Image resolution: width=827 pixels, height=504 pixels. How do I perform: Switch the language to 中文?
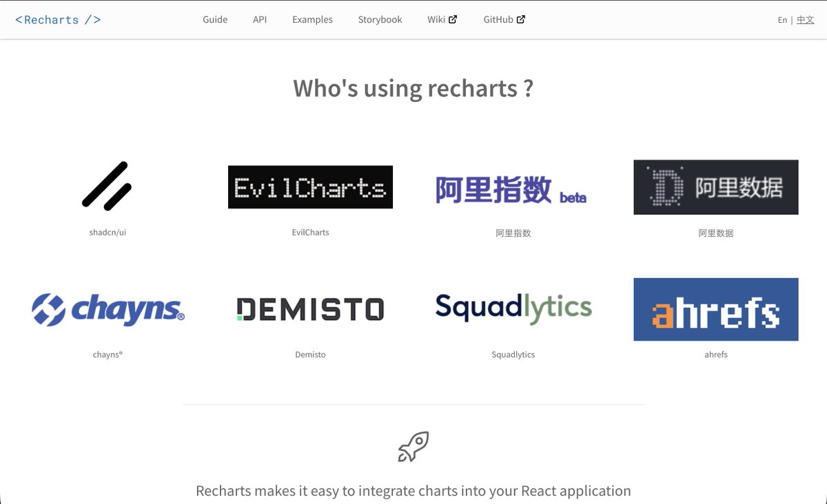click(805, 20)
